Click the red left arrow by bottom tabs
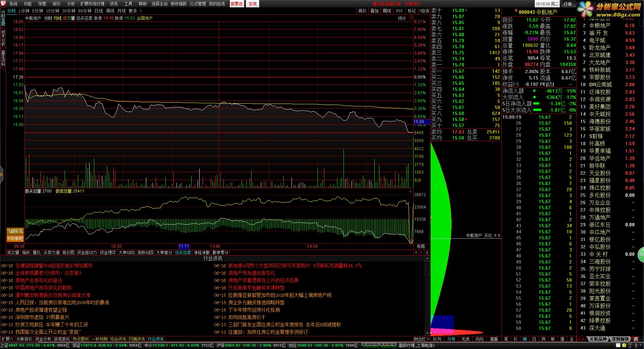The width and height of the screenshot is (644, 349). [580, 339]
